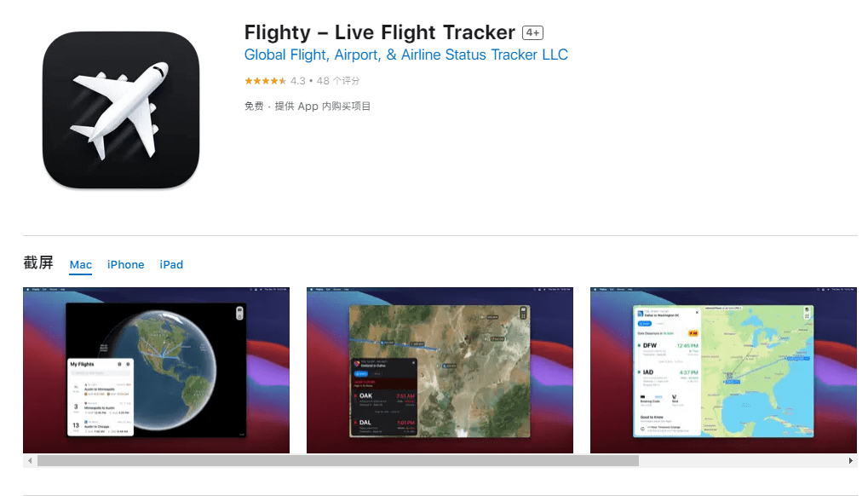
Task: Switch to the iPad screenshots tab
Action: tap(171, 264)
